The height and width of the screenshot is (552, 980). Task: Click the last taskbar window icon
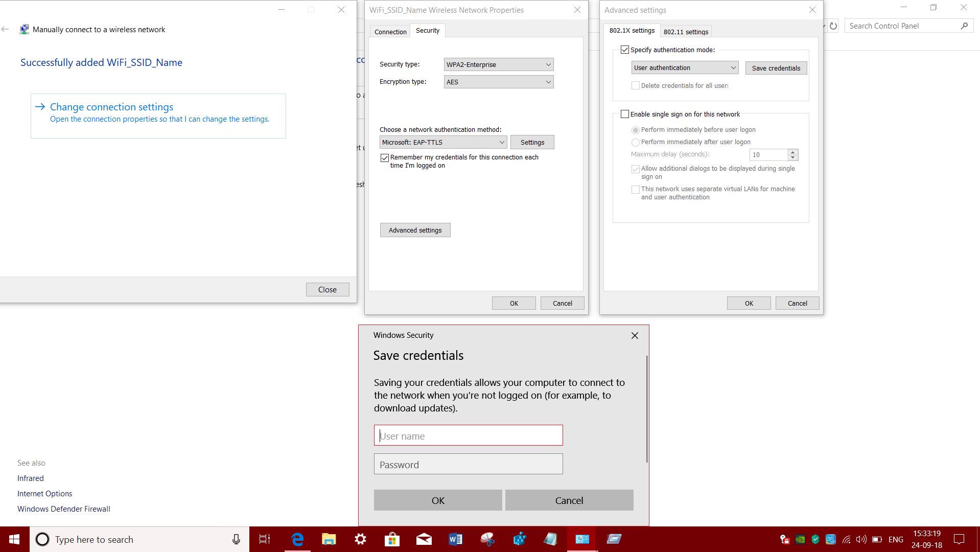(614, 539)
